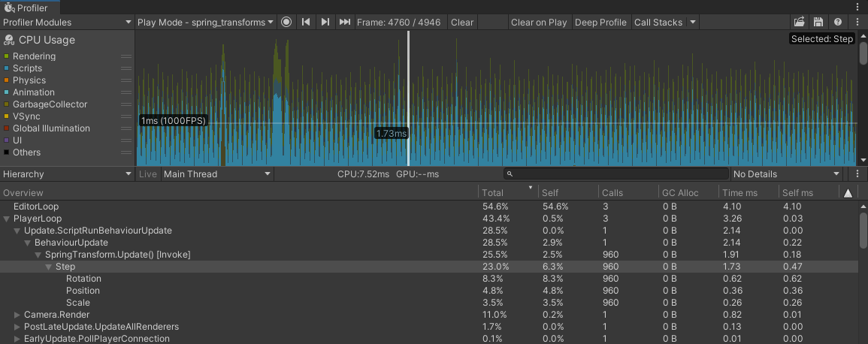868x344 pixels.
Task: Sort by the Calls column header
Action: 628,192
